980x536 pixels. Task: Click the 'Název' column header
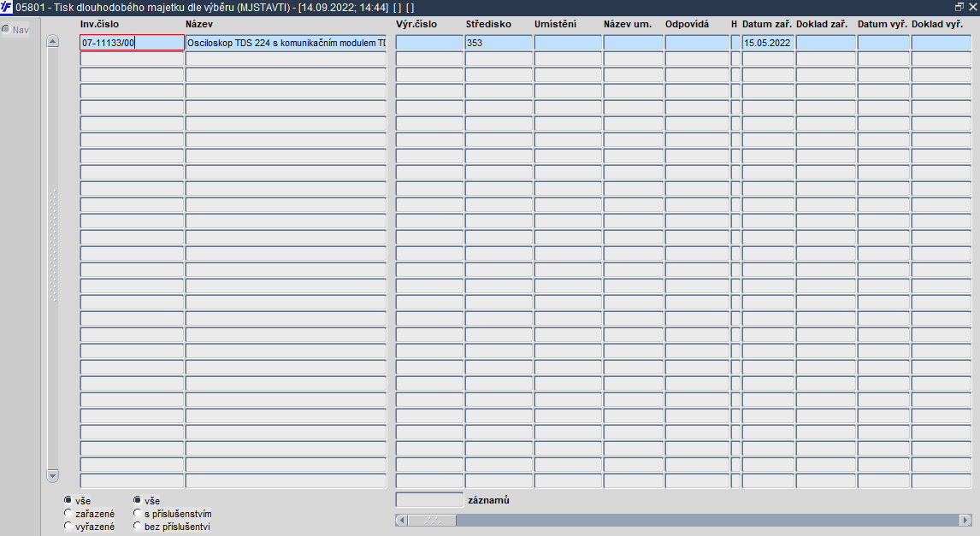click(x=198, y=24)
